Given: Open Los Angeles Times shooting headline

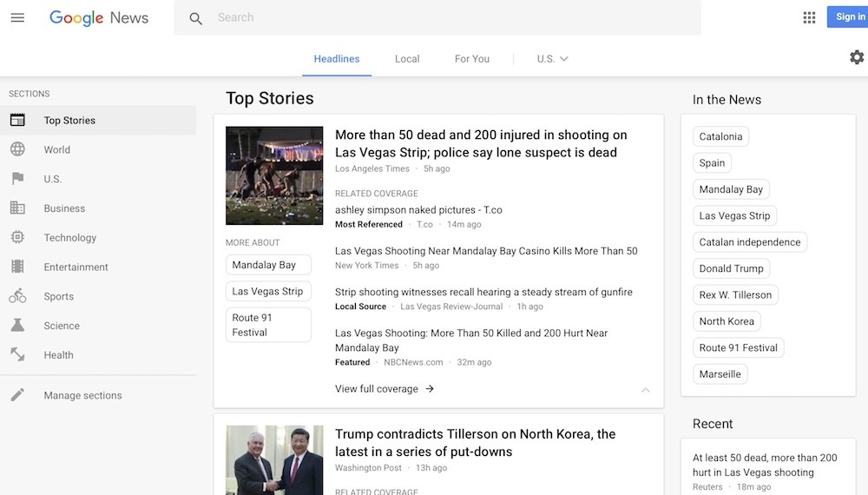Looking at the screenshot, I should click(x=481, y=143).
